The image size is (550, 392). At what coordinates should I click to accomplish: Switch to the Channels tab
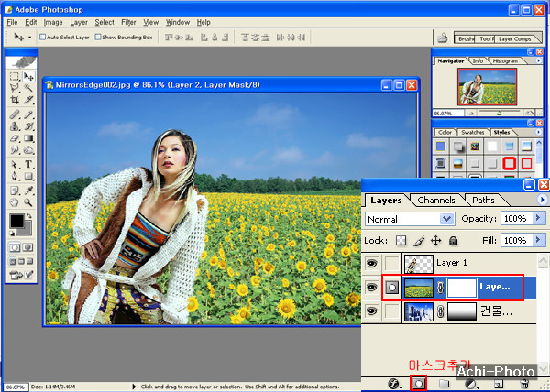click(435, 200)
